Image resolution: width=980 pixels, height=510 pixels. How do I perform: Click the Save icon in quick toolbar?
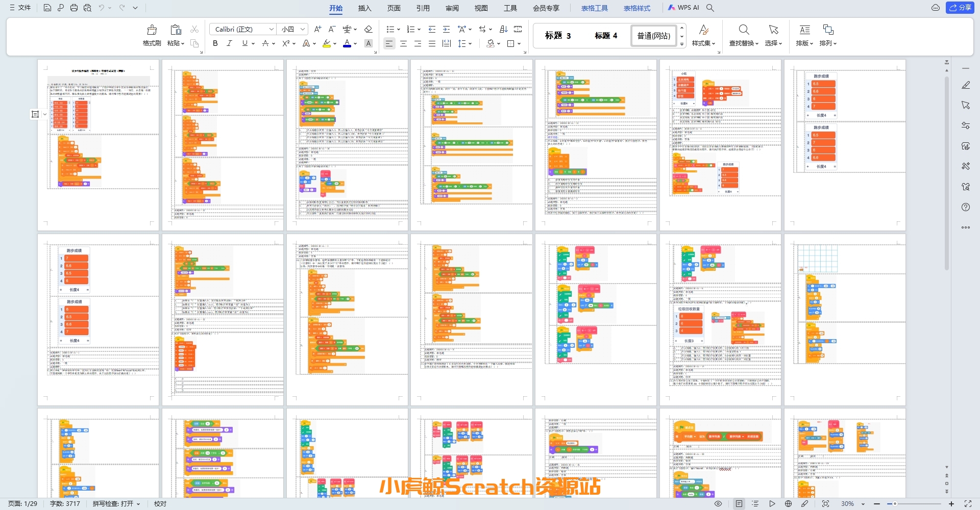pos(47,8)
